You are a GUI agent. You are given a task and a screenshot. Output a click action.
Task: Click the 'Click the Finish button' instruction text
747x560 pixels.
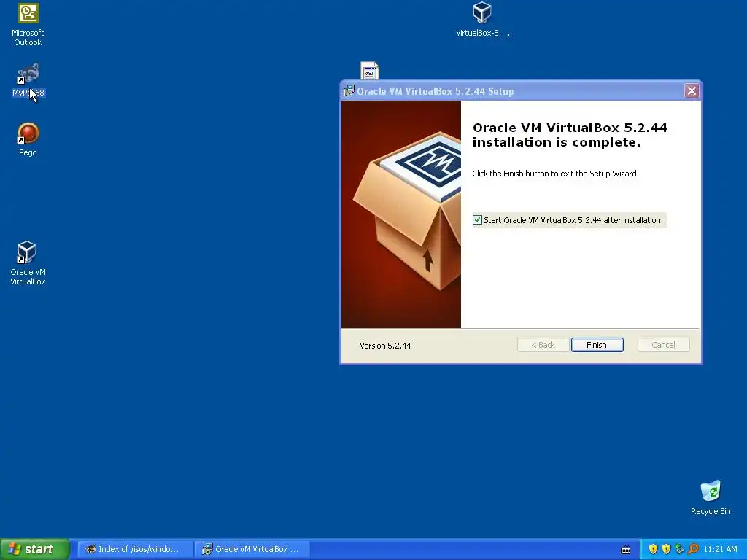[555, 174]
